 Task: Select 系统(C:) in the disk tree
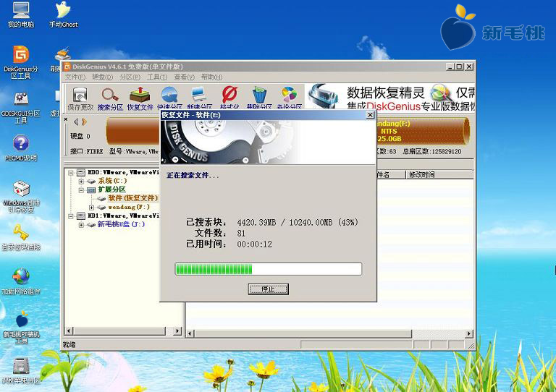(x=112, y=181)
